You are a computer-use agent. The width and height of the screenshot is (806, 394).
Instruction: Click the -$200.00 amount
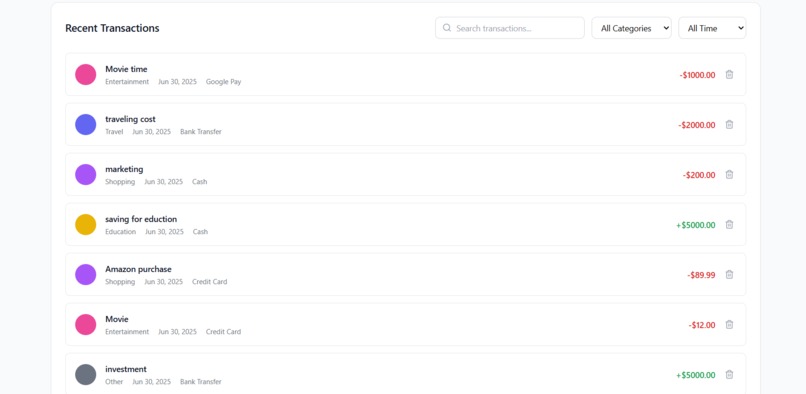pyautogui.click(x=699, y=175)
